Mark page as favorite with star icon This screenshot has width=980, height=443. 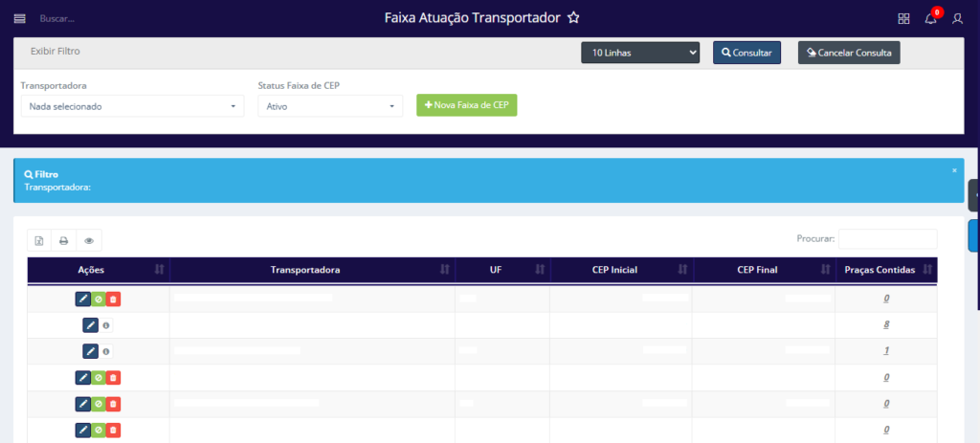[x=573, y=18]
